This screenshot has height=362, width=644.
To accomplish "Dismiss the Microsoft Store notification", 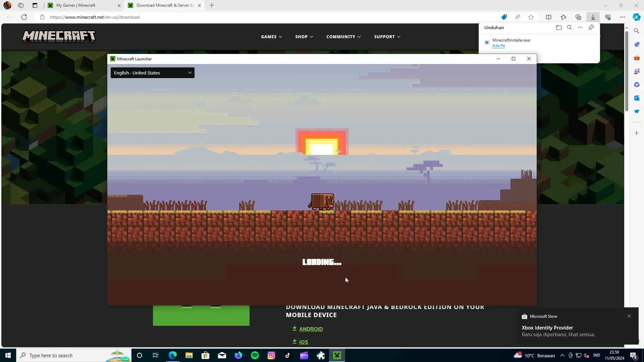I will (x=629, y=316).
